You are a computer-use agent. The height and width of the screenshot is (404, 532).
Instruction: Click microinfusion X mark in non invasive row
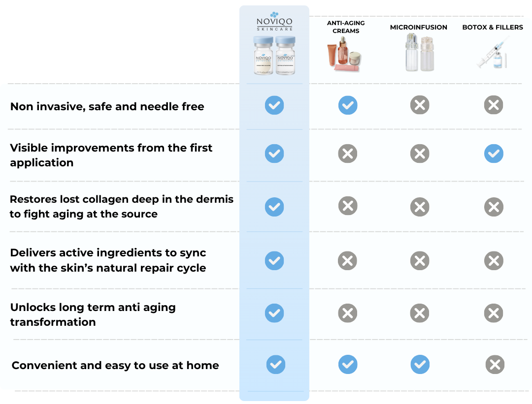pos(420,105)
